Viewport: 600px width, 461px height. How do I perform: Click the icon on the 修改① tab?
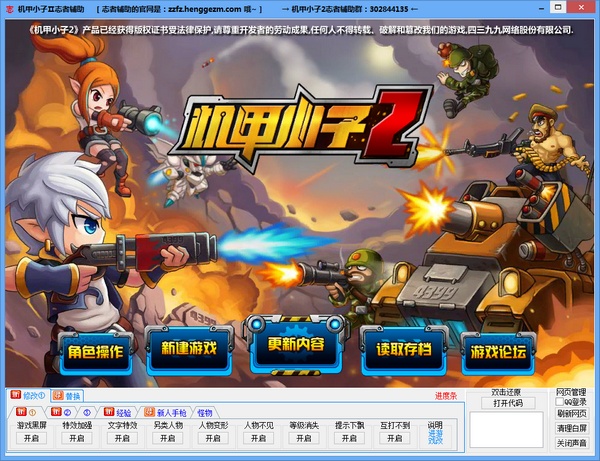(x=16, y=395)
